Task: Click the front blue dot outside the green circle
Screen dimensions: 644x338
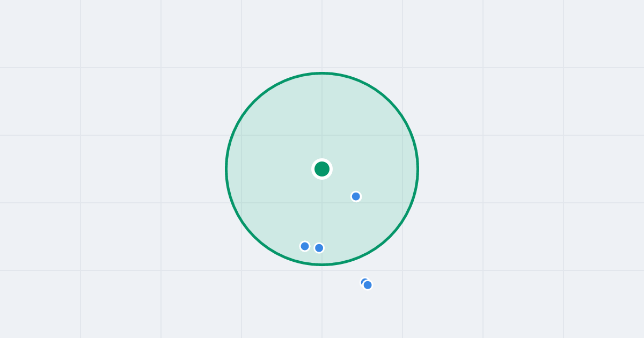Action: [368, 285]
